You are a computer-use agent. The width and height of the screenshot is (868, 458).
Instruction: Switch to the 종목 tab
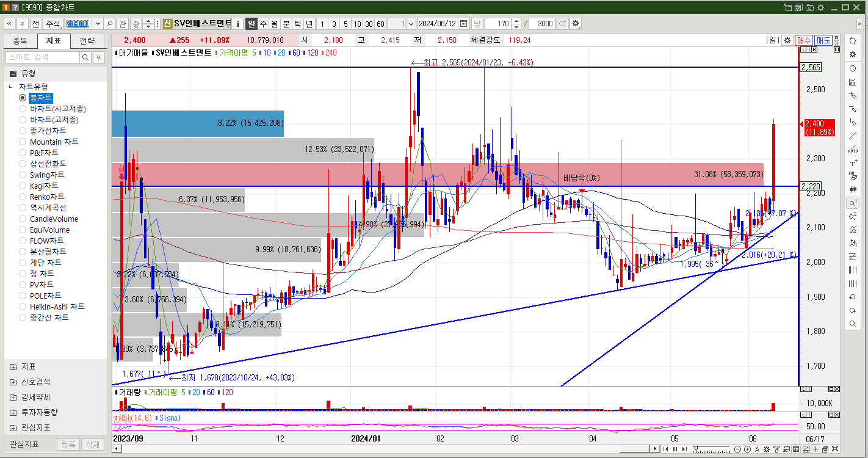tap(20, 42)
